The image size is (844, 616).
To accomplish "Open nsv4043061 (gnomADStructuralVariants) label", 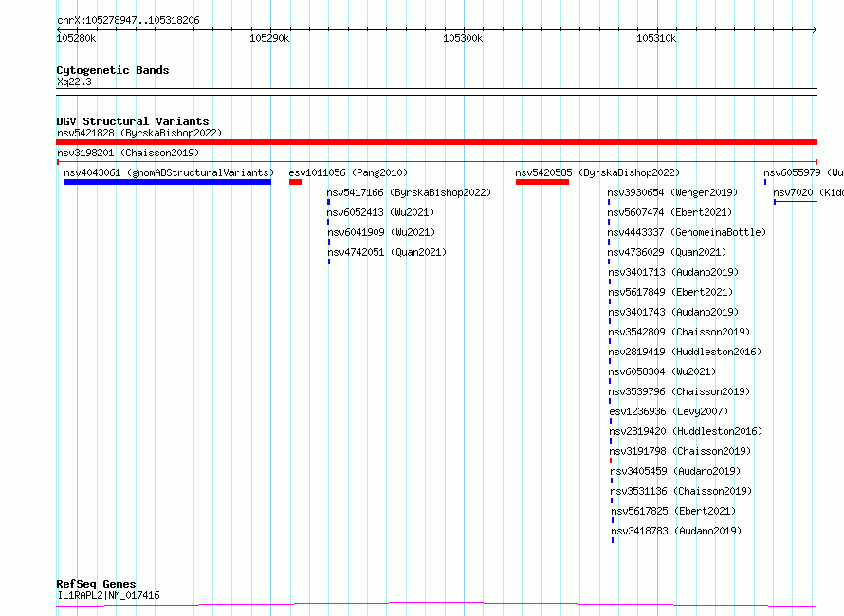I will (169, 172).
